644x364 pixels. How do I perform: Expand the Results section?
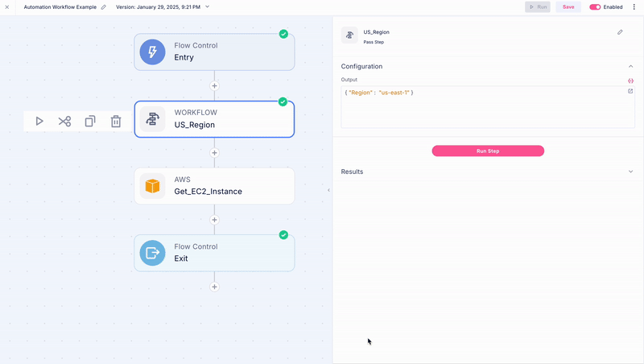click(630, 172)
